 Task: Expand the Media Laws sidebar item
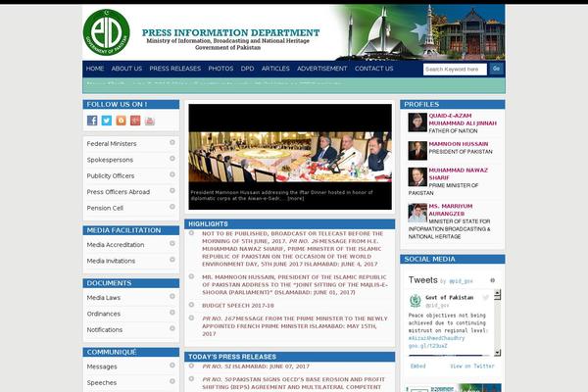pyautogui.click(x=172, y=297)
